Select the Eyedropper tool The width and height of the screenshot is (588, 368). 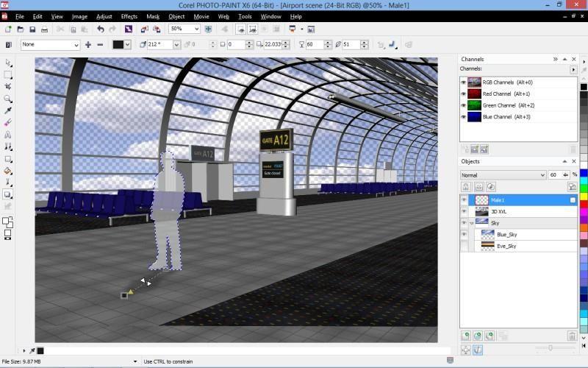[x=8, y=110]
